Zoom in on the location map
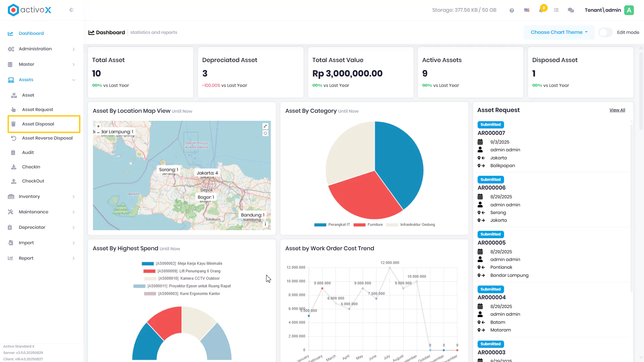 (x=98, y=126)
